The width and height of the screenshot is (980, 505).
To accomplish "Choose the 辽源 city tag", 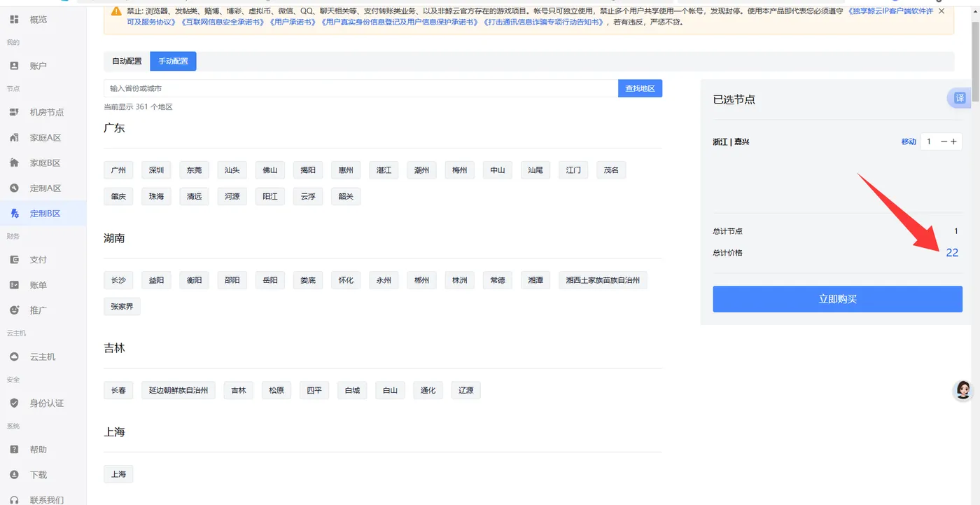I will coord(466,390).
